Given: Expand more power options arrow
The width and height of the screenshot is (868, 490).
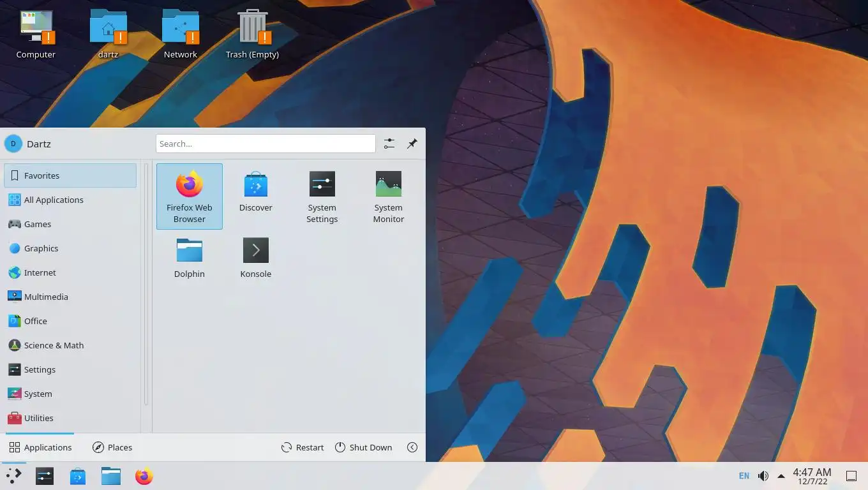Looking at the screenshot, I should [x=412, y=447].
